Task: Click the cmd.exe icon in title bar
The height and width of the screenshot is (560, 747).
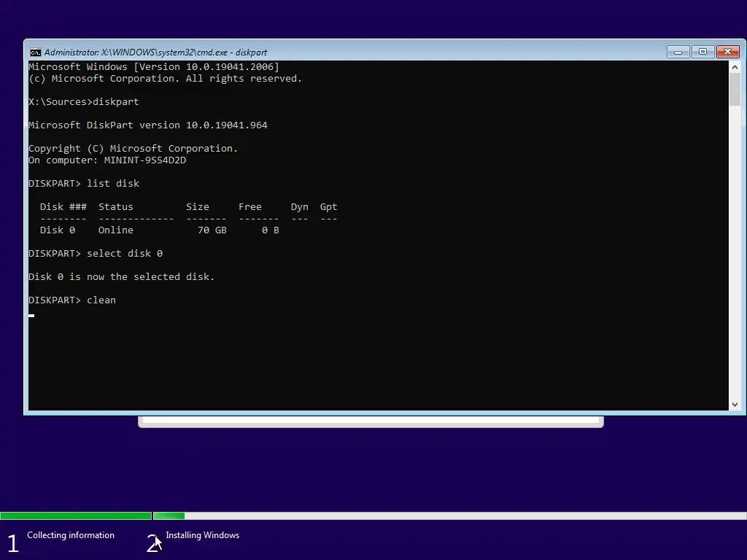Action: tap(35, 52)
